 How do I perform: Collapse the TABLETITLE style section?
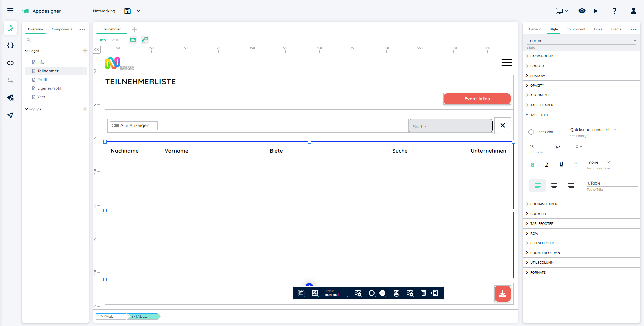(x=539, y=115)
